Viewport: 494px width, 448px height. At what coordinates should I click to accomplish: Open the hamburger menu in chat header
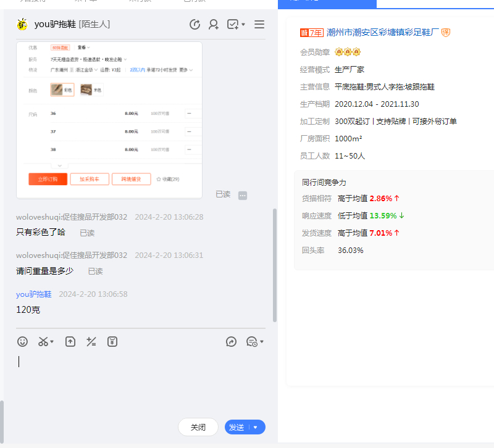259,24
